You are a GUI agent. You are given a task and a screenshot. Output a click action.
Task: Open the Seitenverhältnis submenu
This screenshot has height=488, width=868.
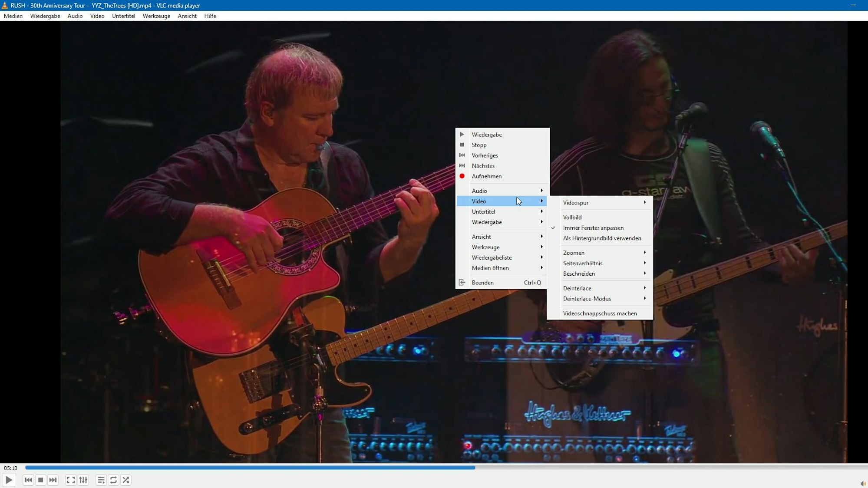(583, 263)
